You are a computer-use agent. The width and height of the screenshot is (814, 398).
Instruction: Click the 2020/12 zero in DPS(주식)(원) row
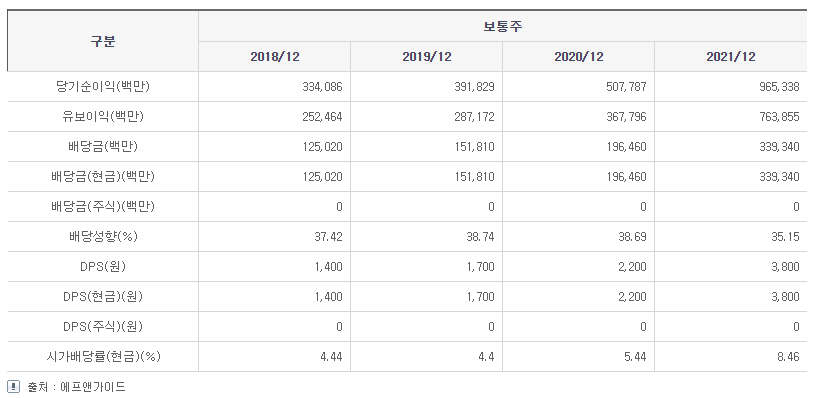coord(643,327)
